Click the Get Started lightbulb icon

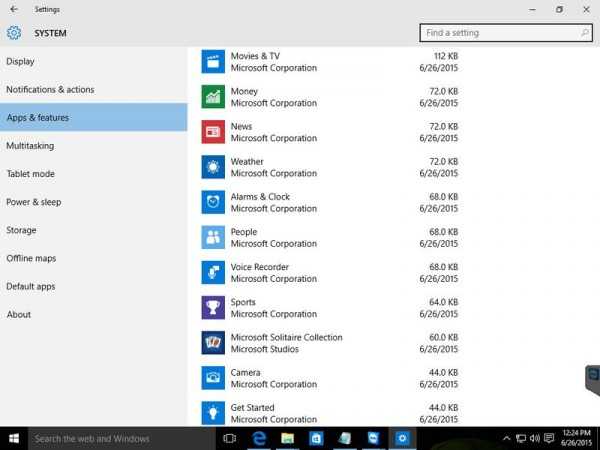tap(213, 413)
